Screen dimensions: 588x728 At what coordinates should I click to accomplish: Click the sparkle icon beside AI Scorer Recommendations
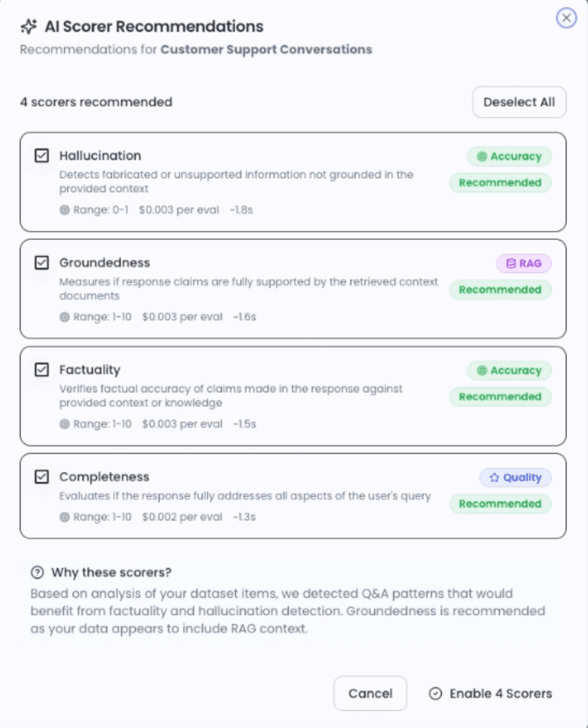28,27
